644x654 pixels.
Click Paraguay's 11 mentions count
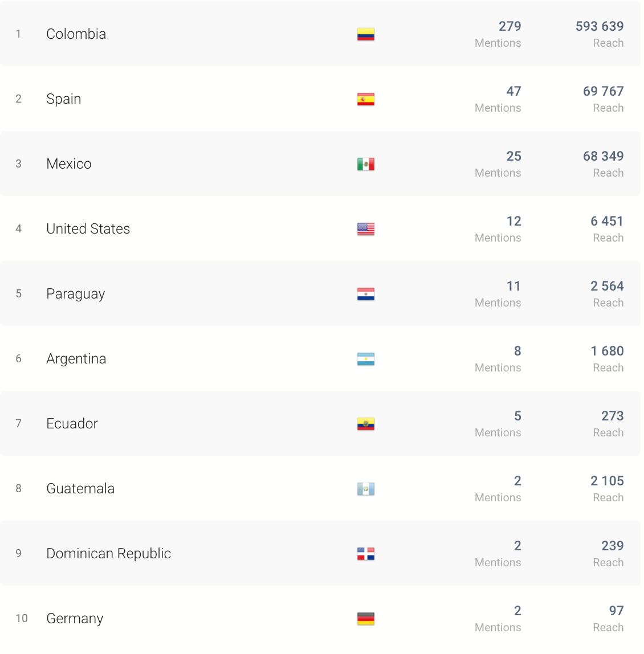(513, 286)
